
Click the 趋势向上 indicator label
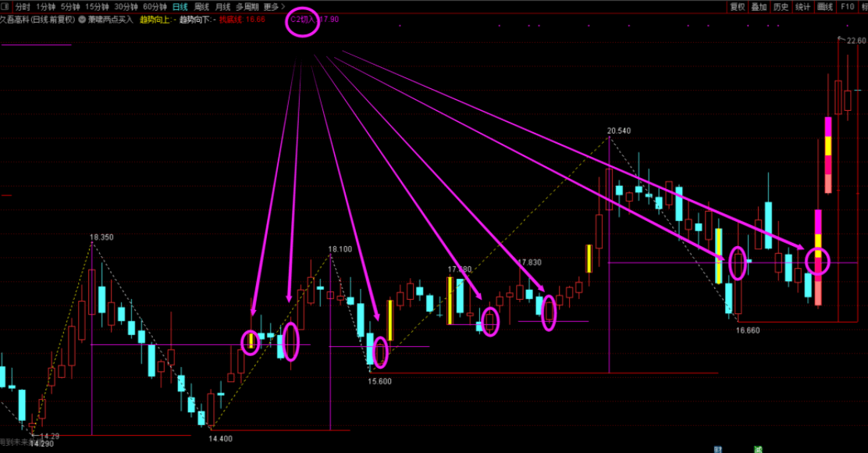(157, 20)
